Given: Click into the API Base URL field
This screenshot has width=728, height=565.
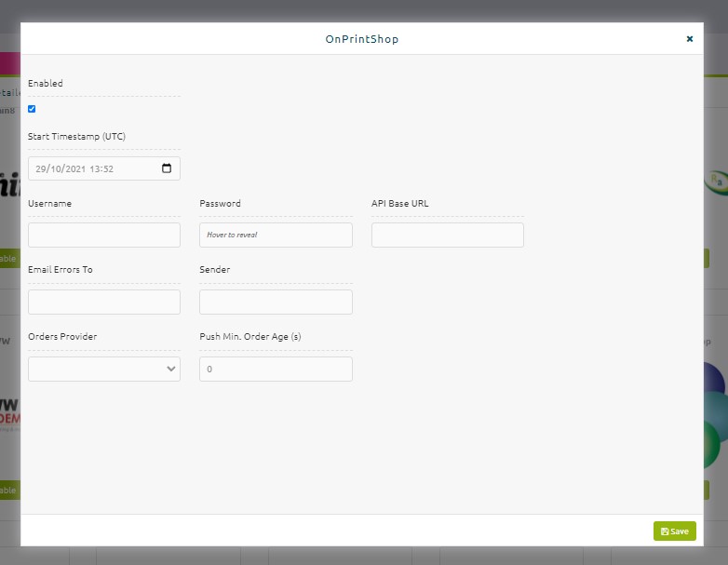Looking at the screenshot, I should click(x=448, y=235).
